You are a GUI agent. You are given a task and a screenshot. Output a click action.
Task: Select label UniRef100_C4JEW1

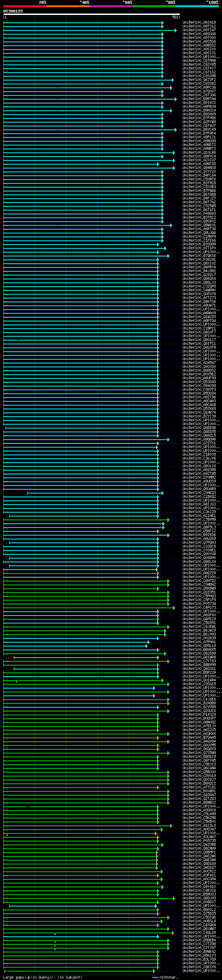pos(199,626)
